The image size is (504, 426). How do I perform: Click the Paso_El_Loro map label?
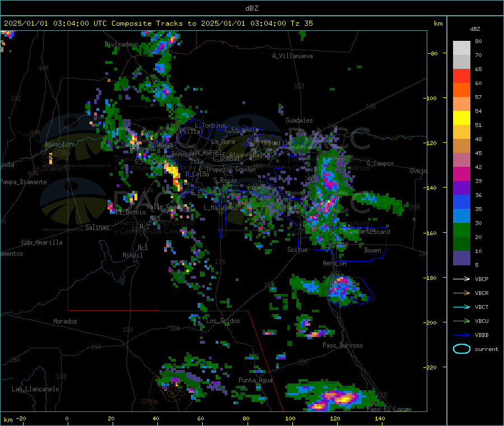[x=387, y=409]
